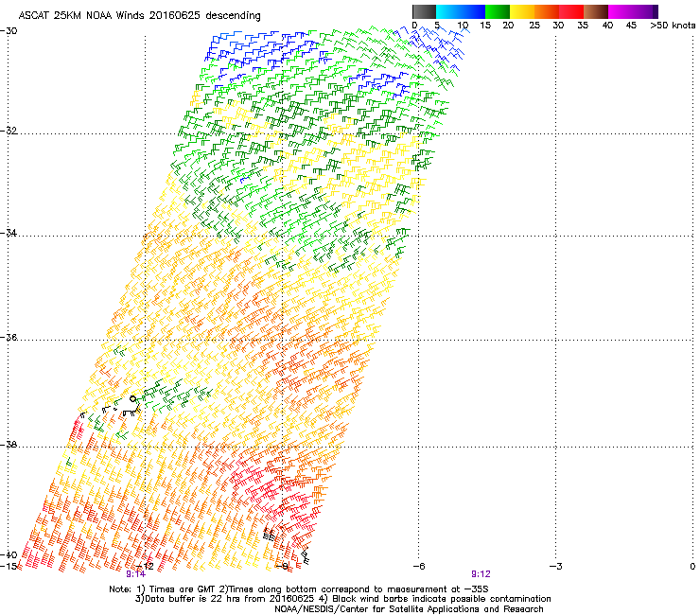700x615 pixels.
Task: Click the black circle marker near -37 latitude
Action: pyautogui.click(x=133, y=399)
